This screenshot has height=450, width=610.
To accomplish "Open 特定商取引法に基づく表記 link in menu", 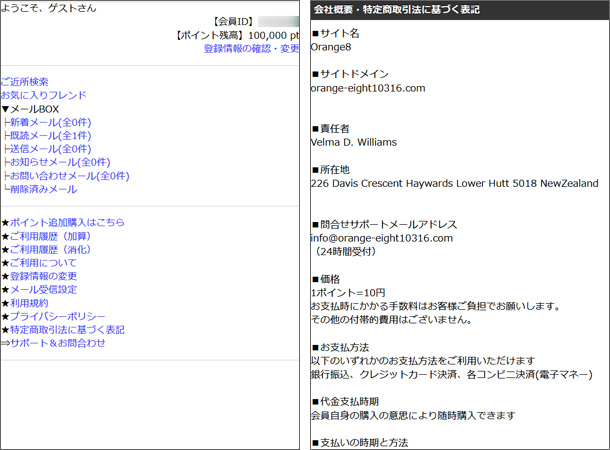I will (x=67, y=329).
